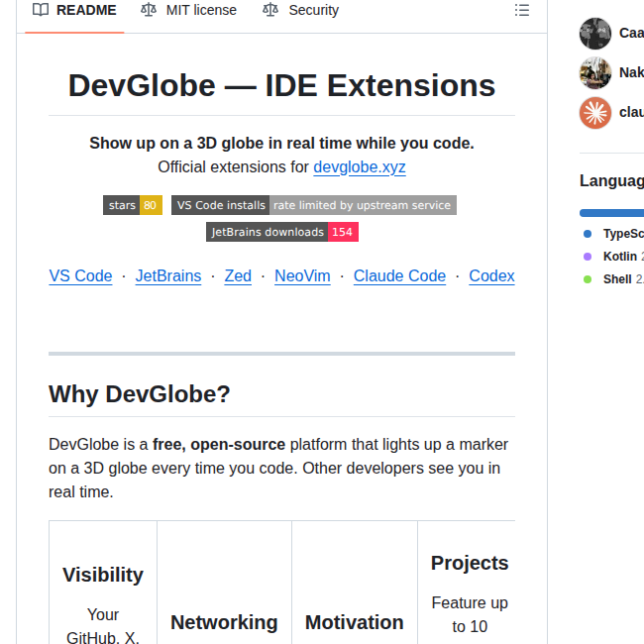Open the Security tab
Image resolution: width=644 pixels, height=644 pixels.
(x=300, y=11)
